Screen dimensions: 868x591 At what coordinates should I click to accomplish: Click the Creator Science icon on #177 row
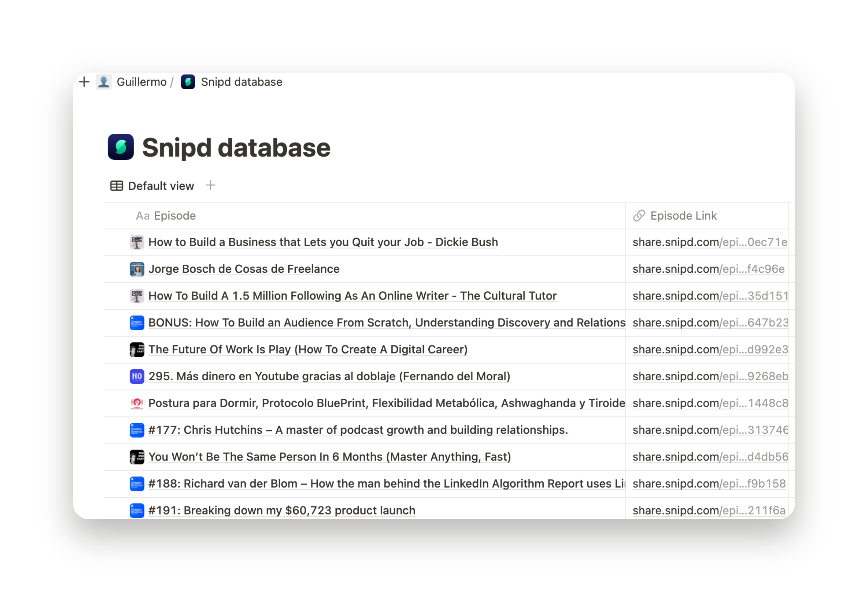coord(137,430)
